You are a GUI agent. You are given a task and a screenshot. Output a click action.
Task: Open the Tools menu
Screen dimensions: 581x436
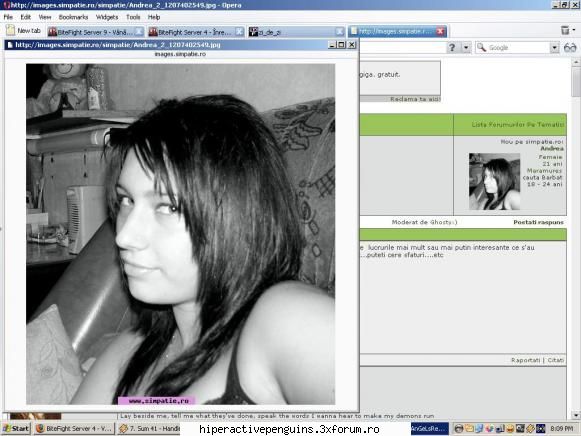click(133, 17)
